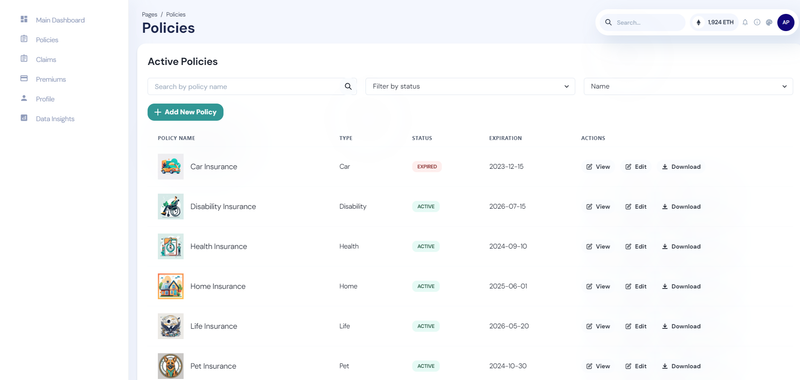800x380 pixels.
Task: Open the info icon in top bar
Action: click(x=757, y=22)
